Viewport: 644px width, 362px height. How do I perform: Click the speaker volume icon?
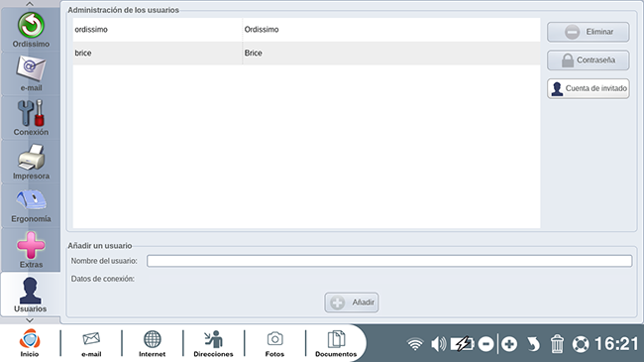(x=439, y=343)
